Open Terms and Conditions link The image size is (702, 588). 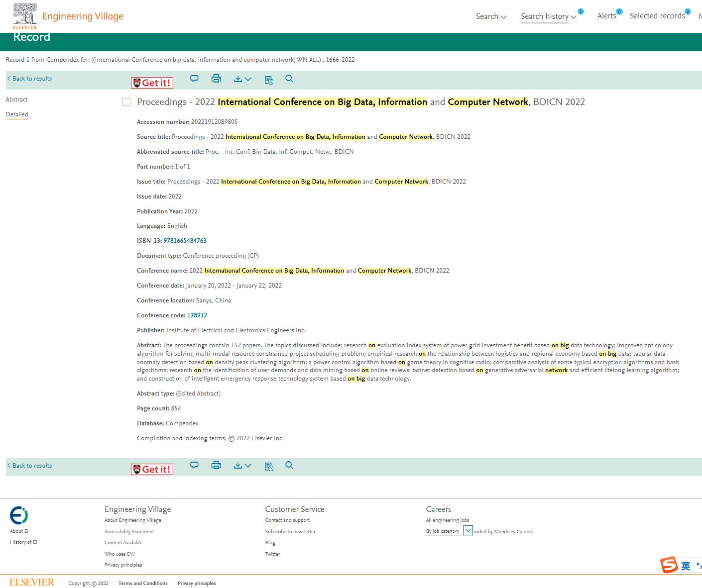143,584
